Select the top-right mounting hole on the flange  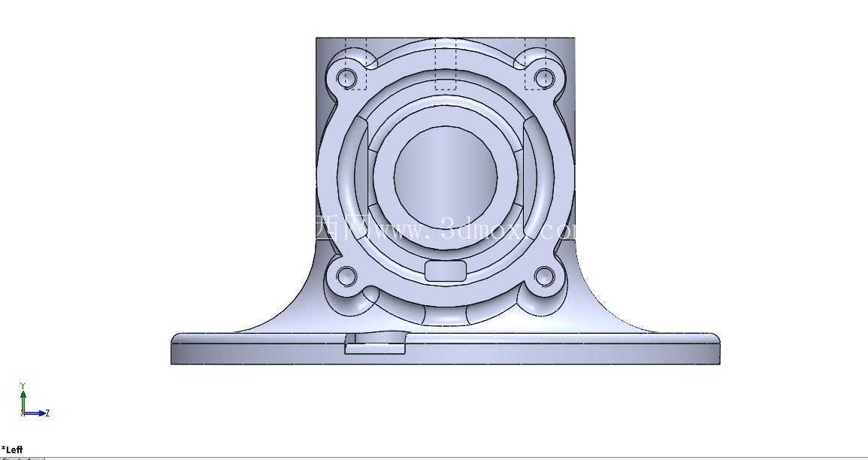tap(545, 77)
